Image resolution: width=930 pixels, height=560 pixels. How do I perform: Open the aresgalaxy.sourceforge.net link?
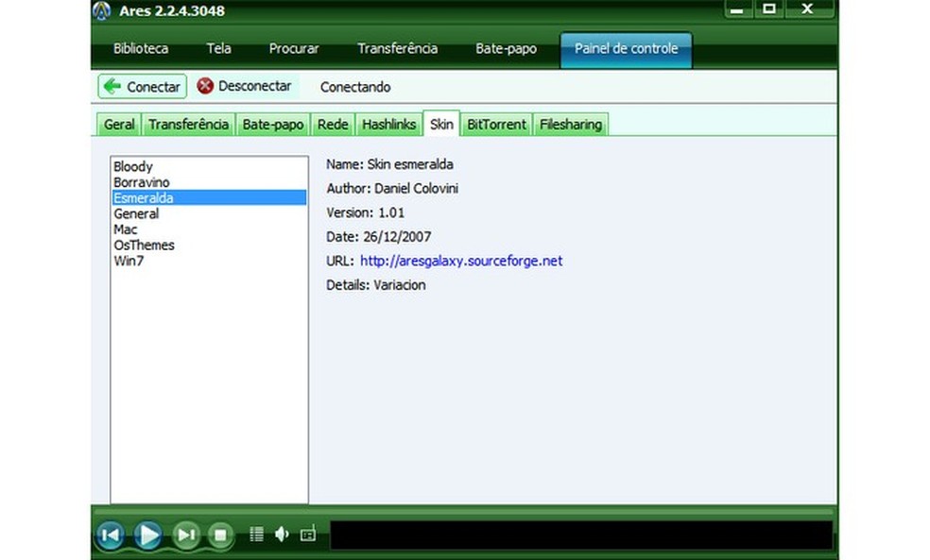(461, 261)
